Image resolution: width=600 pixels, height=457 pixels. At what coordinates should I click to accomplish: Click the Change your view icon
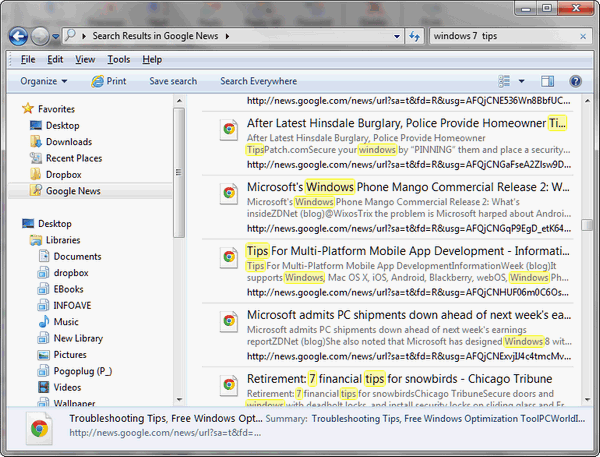tap(504, 81)
